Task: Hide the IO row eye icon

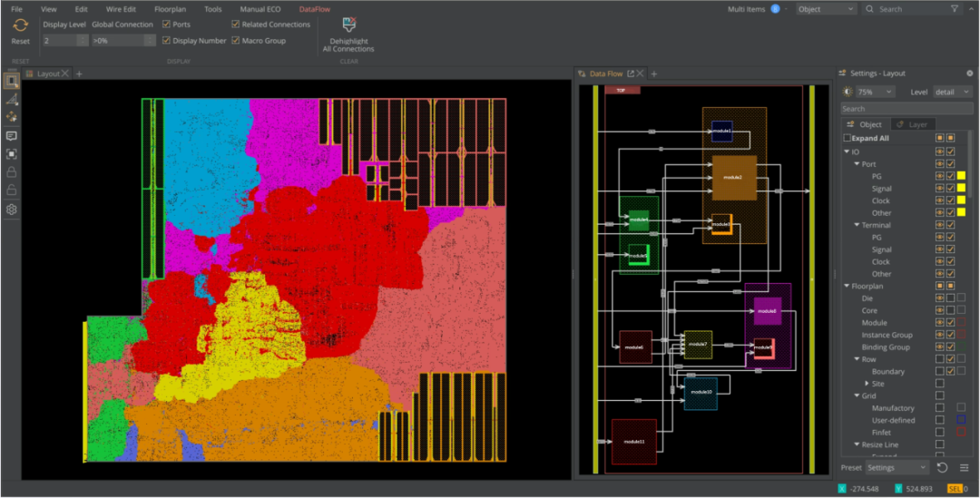Action: pyautogui.click(x=939, y=151)
